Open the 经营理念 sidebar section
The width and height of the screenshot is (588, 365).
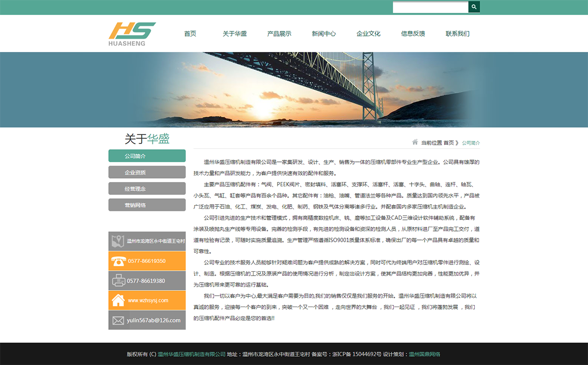147,188
